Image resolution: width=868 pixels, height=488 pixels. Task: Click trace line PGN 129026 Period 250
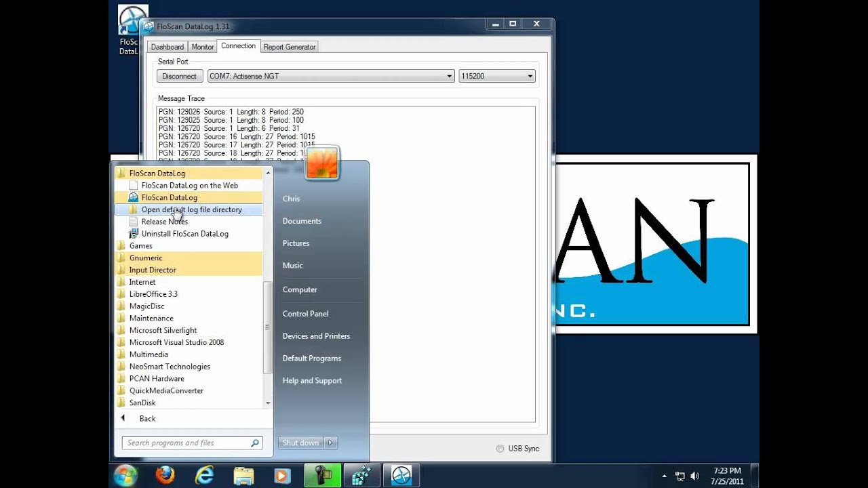tap(231, 112)
